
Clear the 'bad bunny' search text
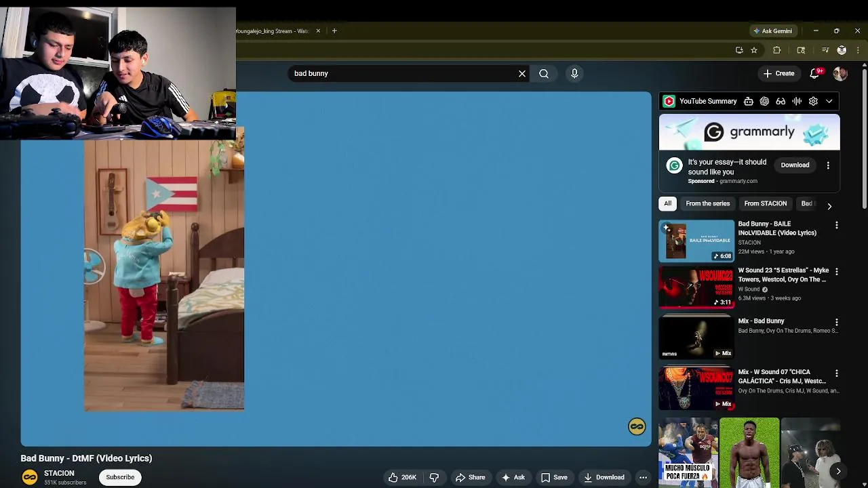pos(522,73)
